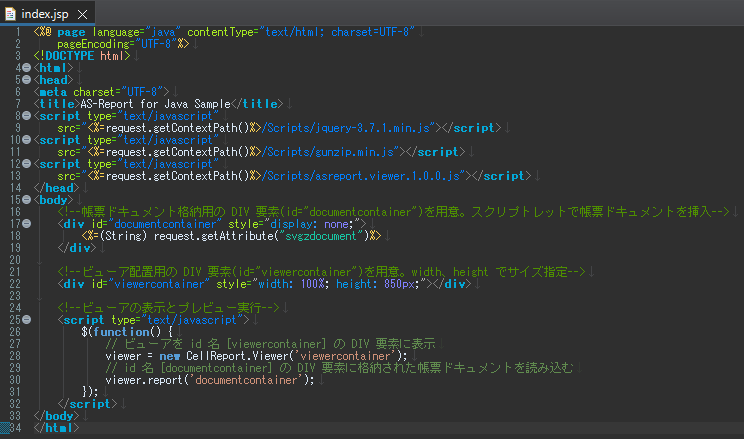
Task: Click the 'DOCTYPE' keyword on line 3
Action: pos(70,56)
